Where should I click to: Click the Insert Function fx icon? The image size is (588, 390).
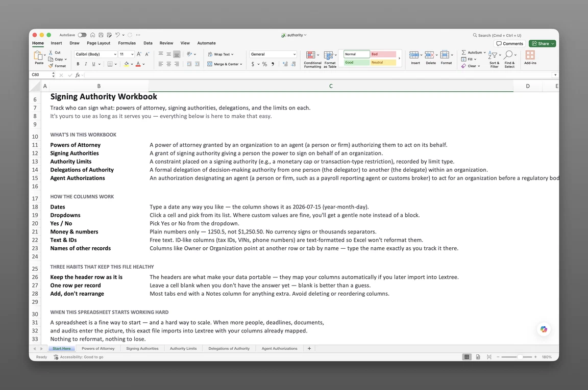point(78,75)
